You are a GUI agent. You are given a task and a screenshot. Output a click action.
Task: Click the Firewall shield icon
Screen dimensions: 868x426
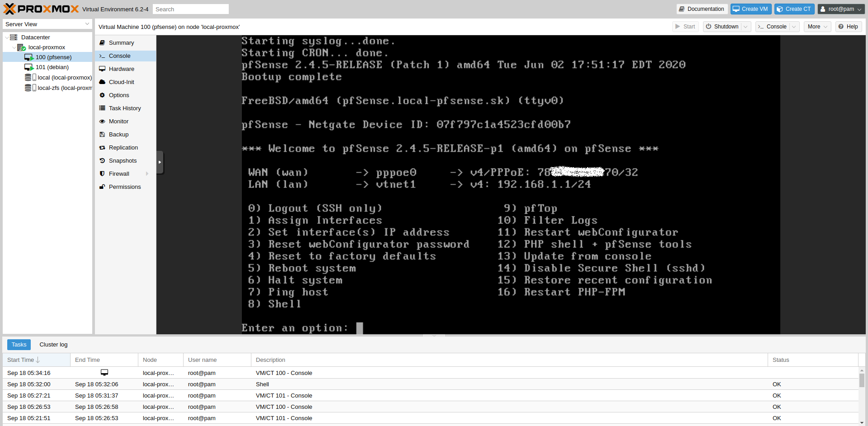tap(102, 174)
